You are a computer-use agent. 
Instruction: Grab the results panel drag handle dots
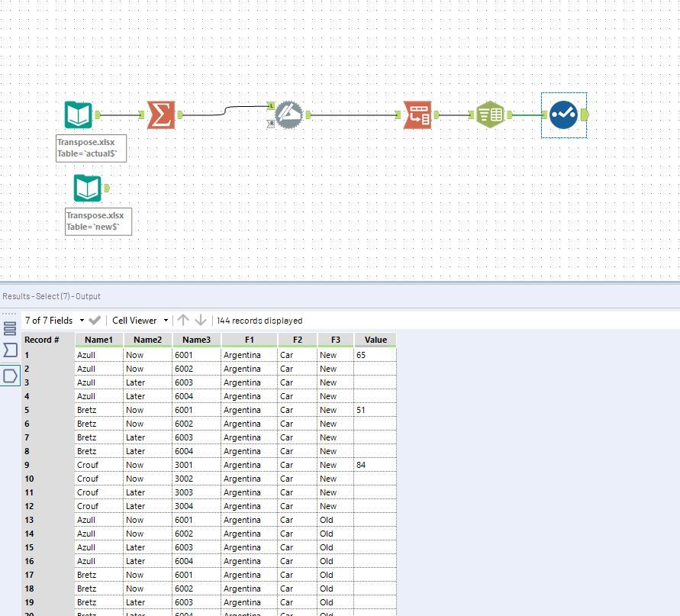point(8,313)
